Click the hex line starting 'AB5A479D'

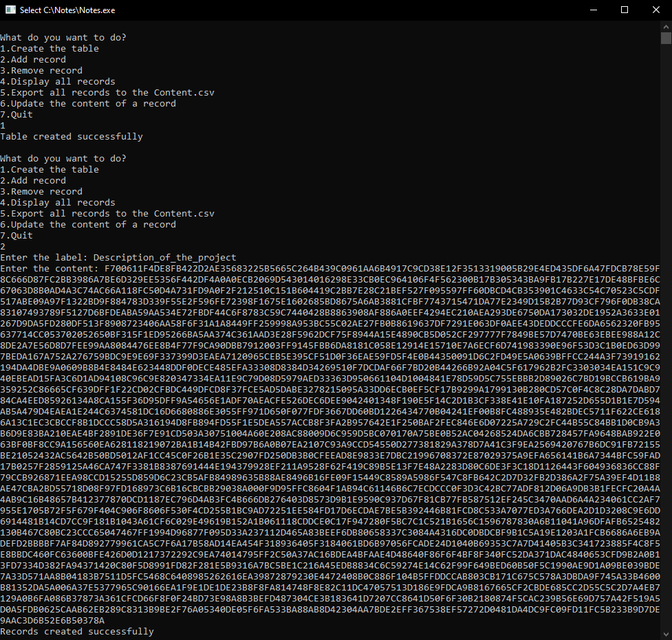[x=330, y=412]
